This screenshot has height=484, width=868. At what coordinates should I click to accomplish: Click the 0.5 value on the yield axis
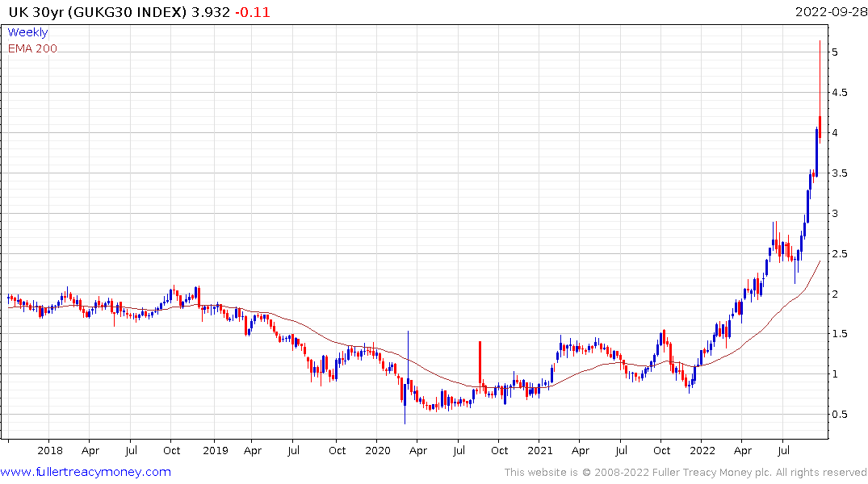pos(840,415)
